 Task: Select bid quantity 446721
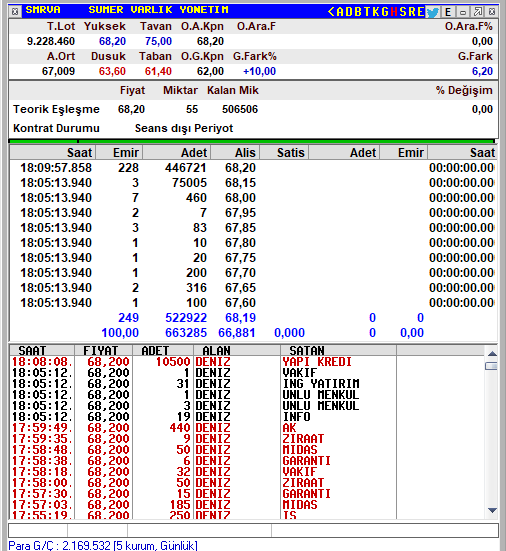point(186,168)
